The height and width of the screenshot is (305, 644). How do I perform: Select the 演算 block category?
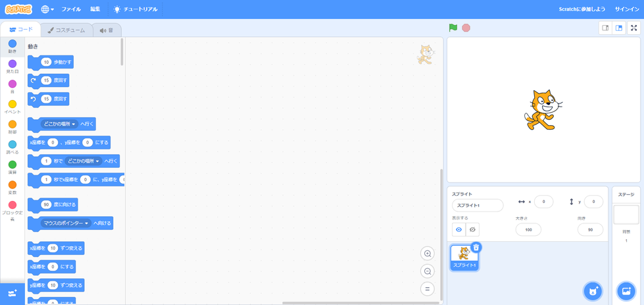pyautogui.click(x=12, y=167)
